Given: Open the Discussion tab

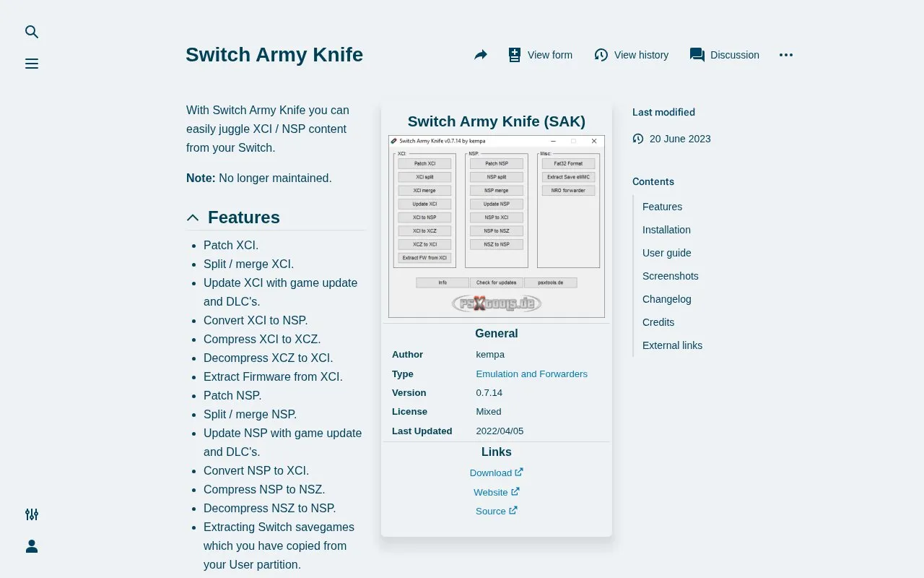Looking at the screenshot, I should click(x=725, y=55).
